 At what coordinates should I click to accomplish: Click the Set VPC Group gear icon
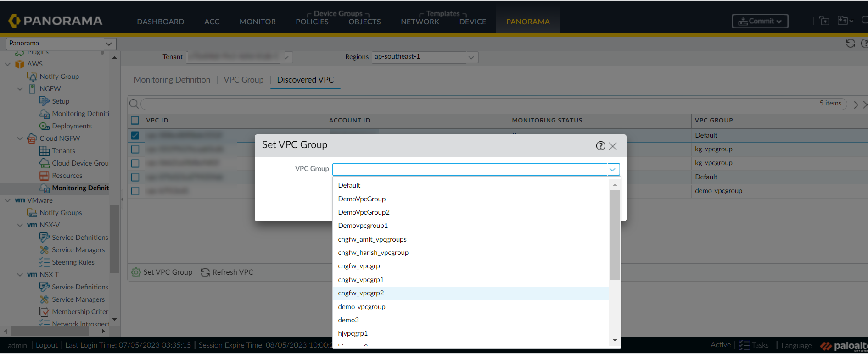[136, 272]
